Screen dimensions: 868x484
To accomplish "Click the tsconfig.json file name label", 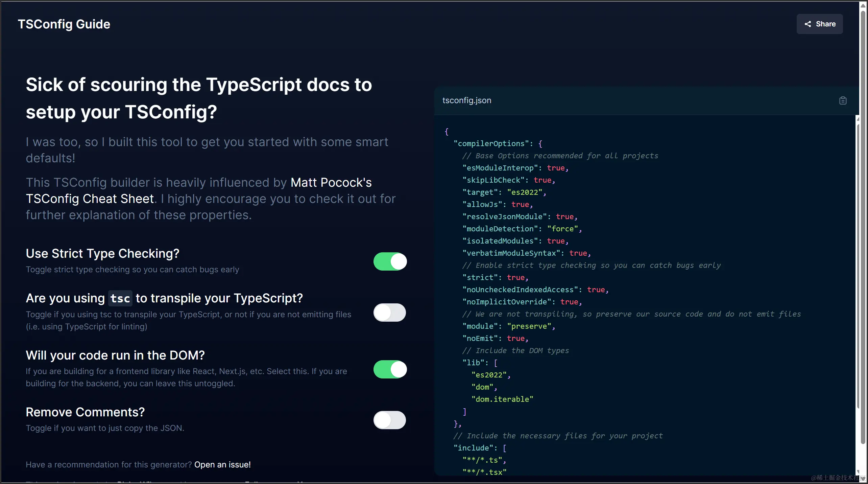I will [466, 100].
